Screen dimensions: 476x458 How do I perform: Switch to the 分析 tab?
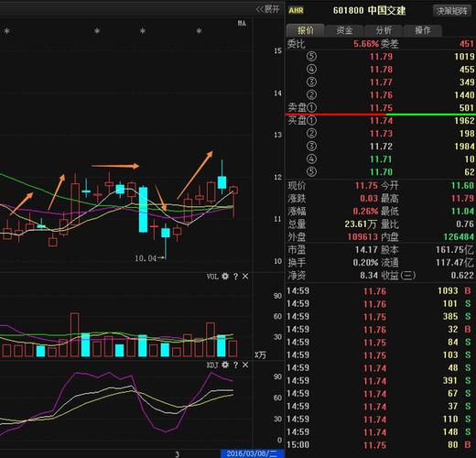pyautogui.click(x=384, y=30)
